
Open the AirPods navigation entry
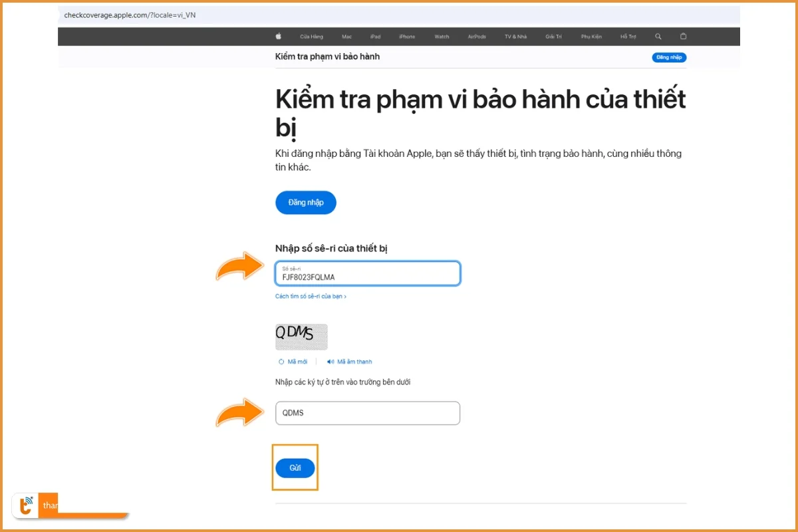[476, 37]
